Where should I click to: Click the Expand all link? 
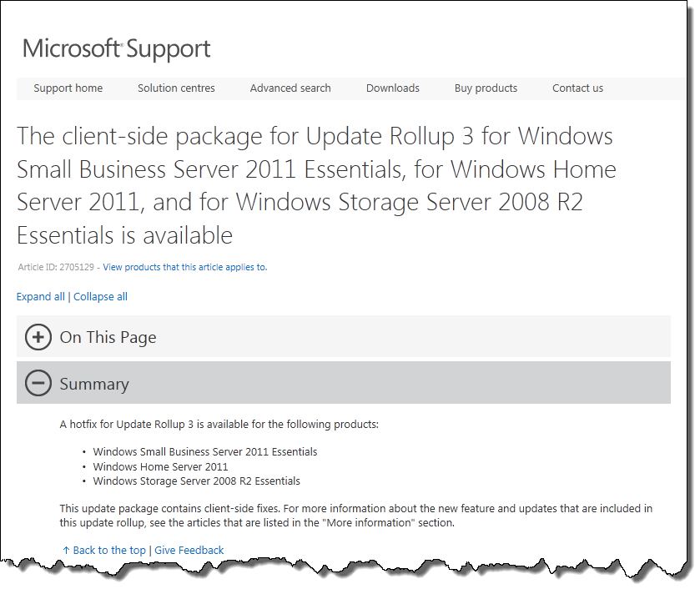(41, 297)
